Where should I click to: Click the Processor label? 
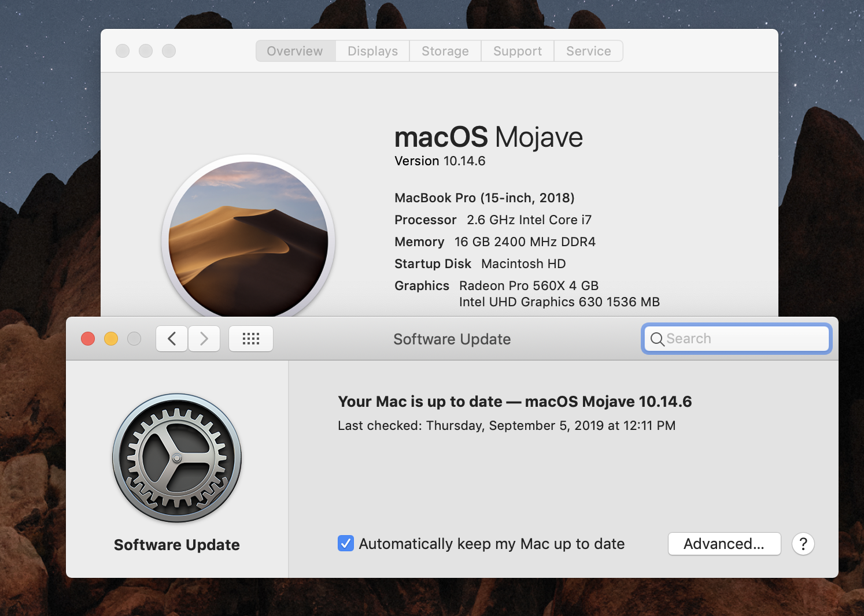[426, 220]
